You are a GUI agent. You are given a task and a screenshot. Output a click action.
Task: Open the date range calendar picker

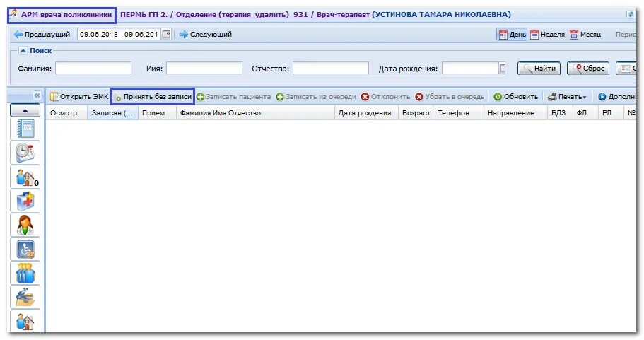coord(166,34)
